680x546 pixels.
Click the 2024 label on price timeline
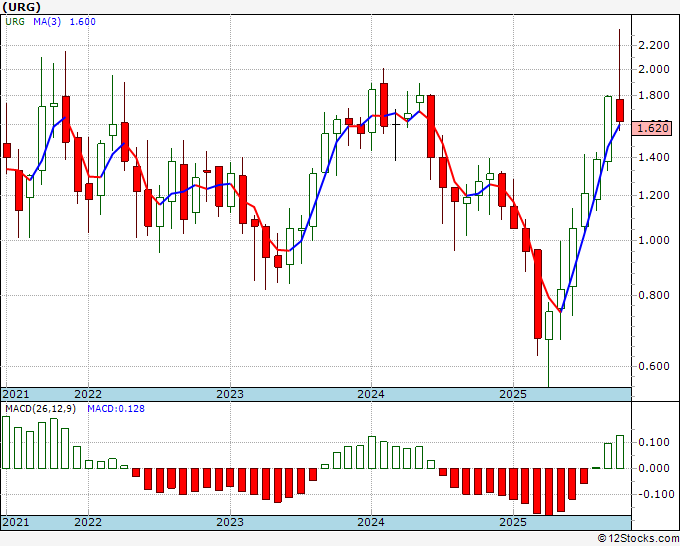coord(371,394)
